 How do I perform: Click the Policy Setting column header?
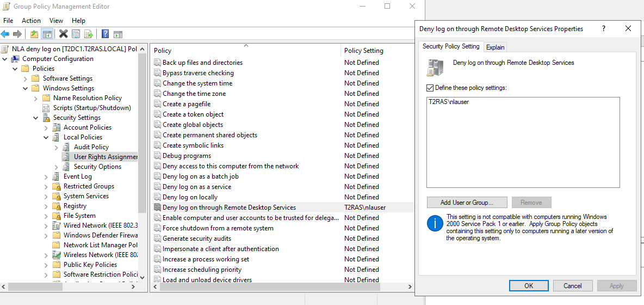(363, 51)
